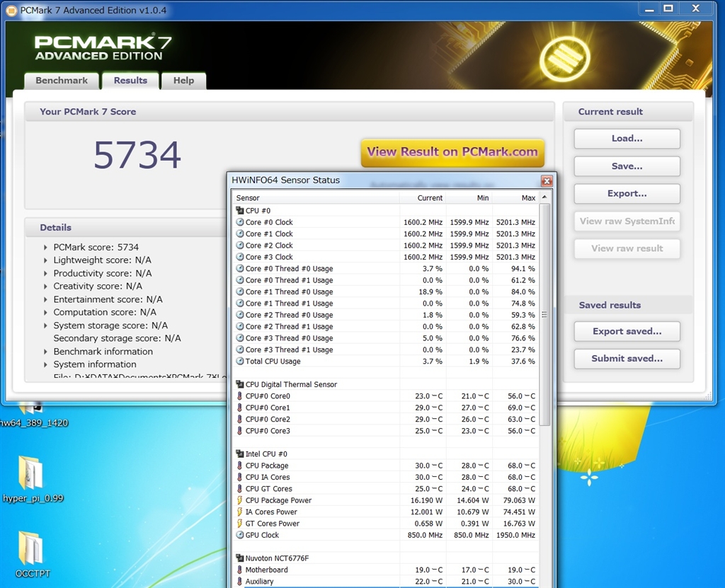Click View Result on PCMark.com button
Image resolution: width=725 pixels, height=588 pixels.
point(452,152)
